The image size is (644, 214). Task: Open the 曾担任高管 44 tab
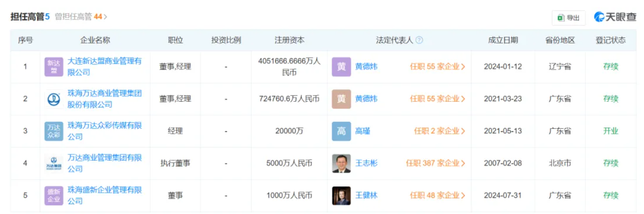81,17
